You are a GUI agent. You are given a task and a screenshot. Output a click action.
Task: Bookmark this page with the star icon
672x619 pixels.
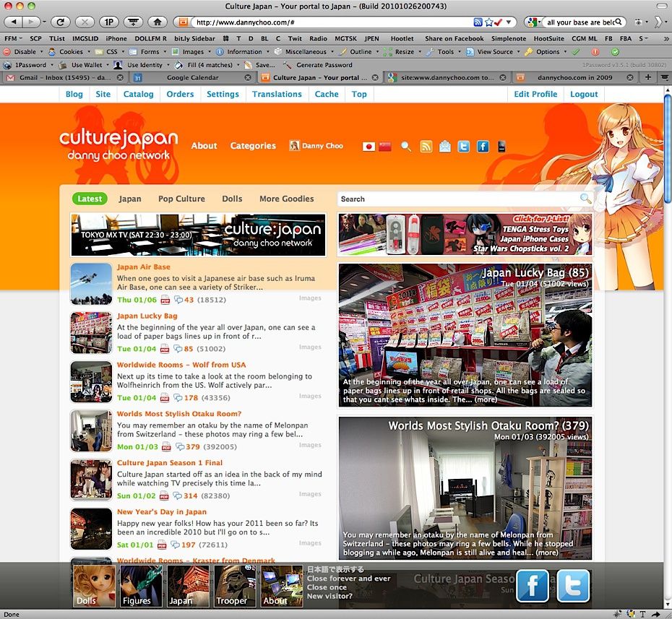(488, 22)
